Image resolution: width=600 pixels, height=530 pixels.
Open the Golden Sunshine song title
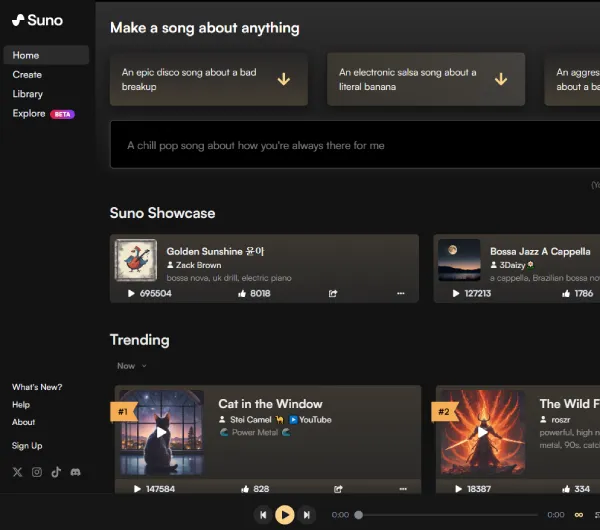[x=215, y=251]
